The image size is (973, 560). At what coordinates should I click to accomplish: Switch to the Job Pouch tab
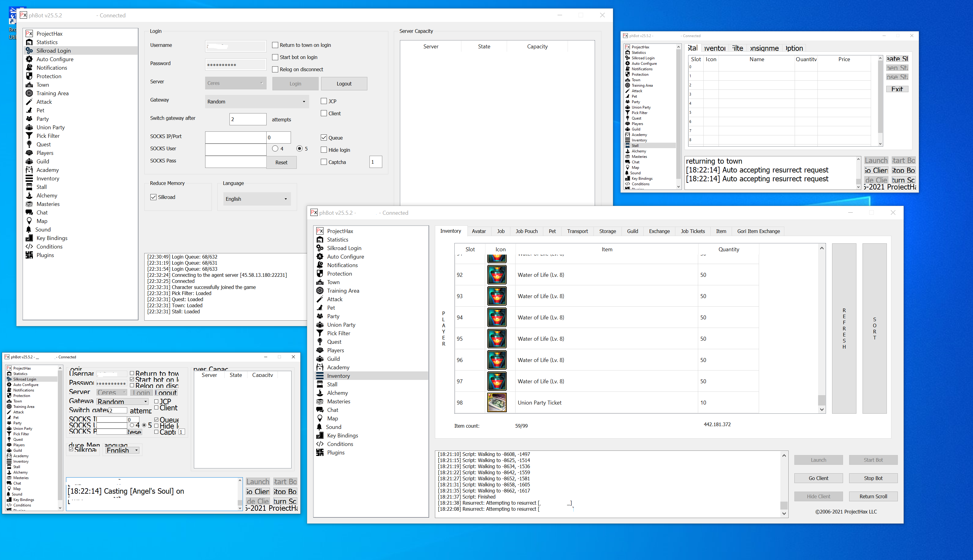[526, 231]
